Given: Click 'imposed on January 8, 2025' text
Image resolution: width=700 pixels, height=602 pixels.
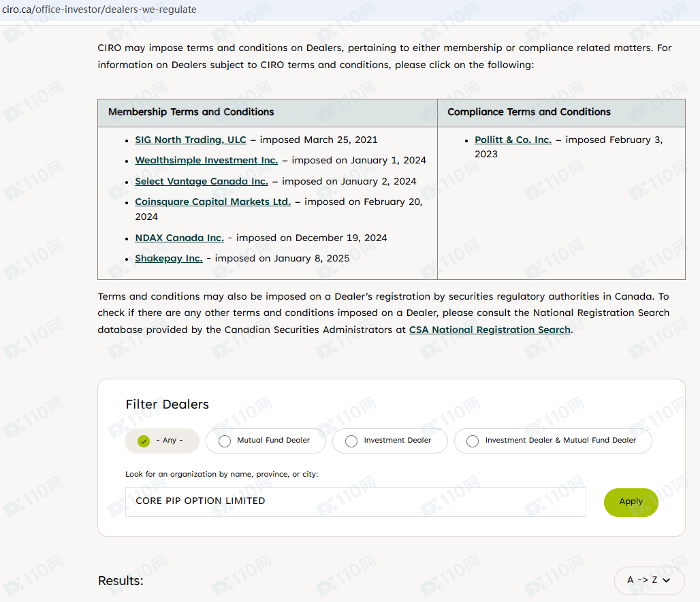Looking at the screenshot, I should tap(282, 258).
